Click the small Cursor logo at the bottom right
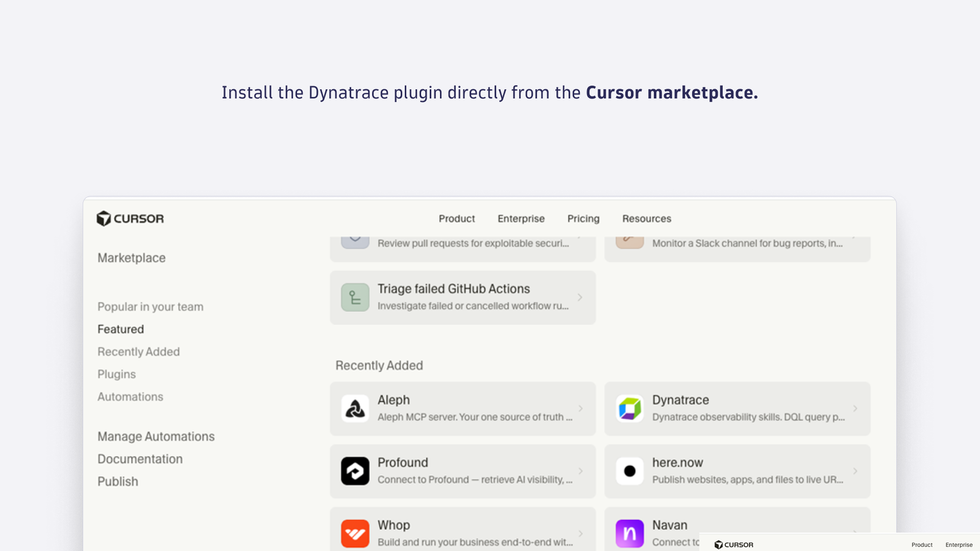 tap(734, 544)
